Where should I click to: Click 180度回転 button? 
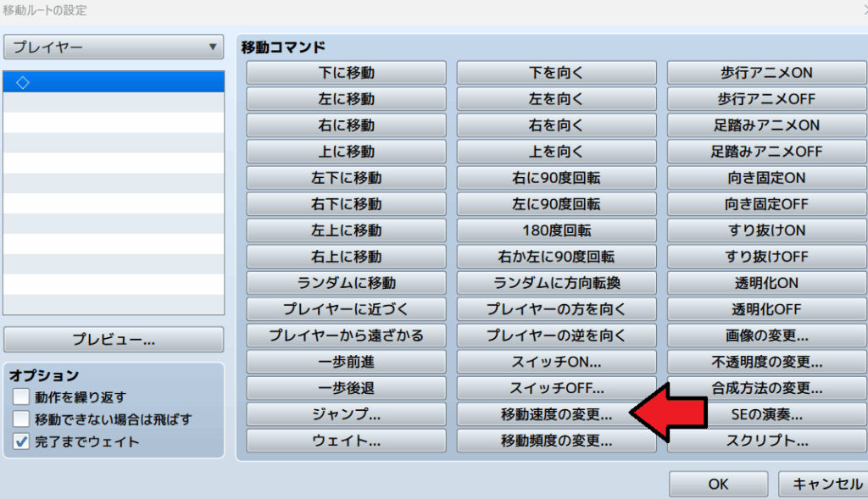point(557,230)
